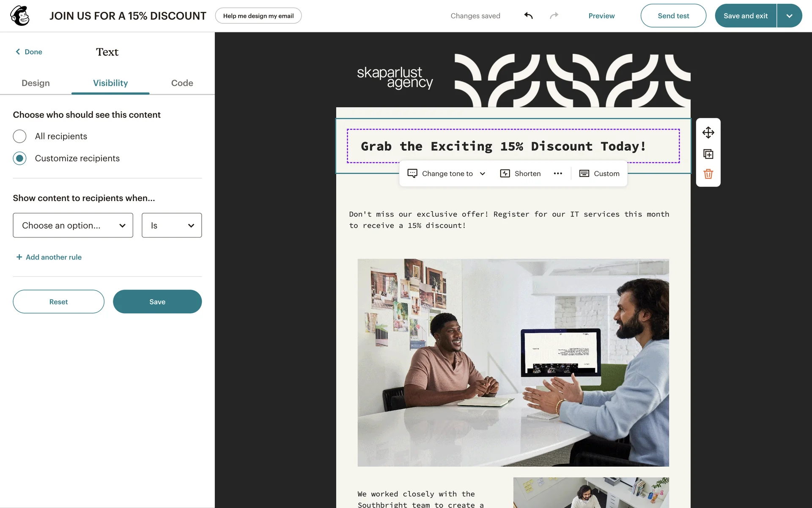Delete the block with trash icon
The width and height of the screenshot is (812, 508).
(x=708, y=174)
